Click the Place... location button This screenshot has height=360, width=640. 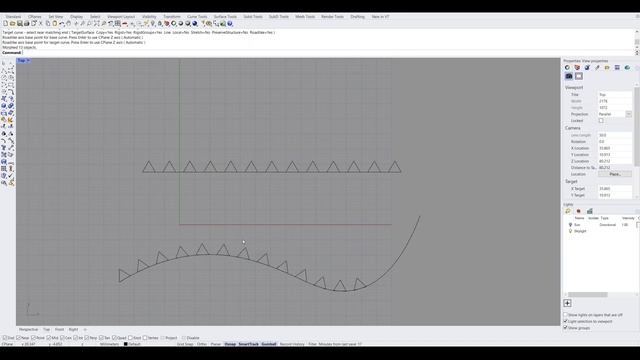click(615, 174)
